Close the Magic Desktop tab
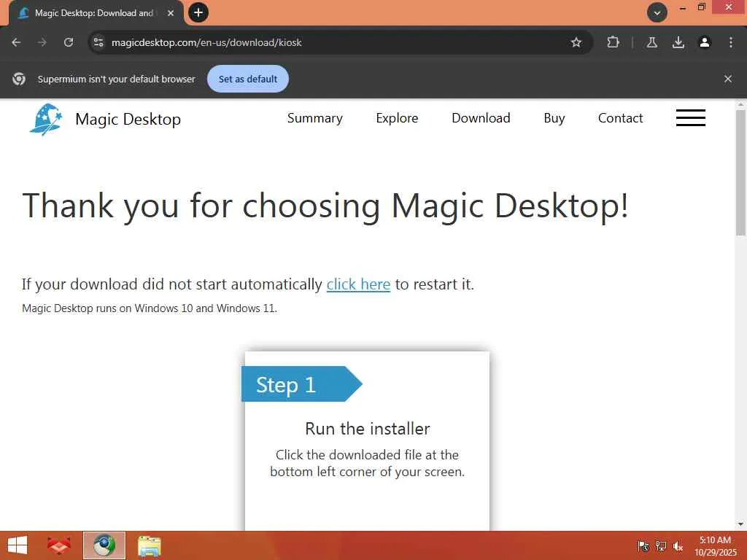Image resolution: width=747 pixels, height=560 pixels. click(171, 13)
